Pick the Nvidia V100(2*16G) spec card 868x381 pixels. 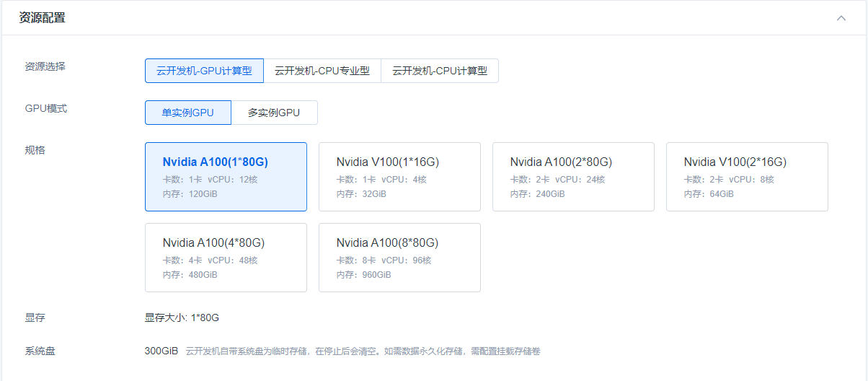747,177
